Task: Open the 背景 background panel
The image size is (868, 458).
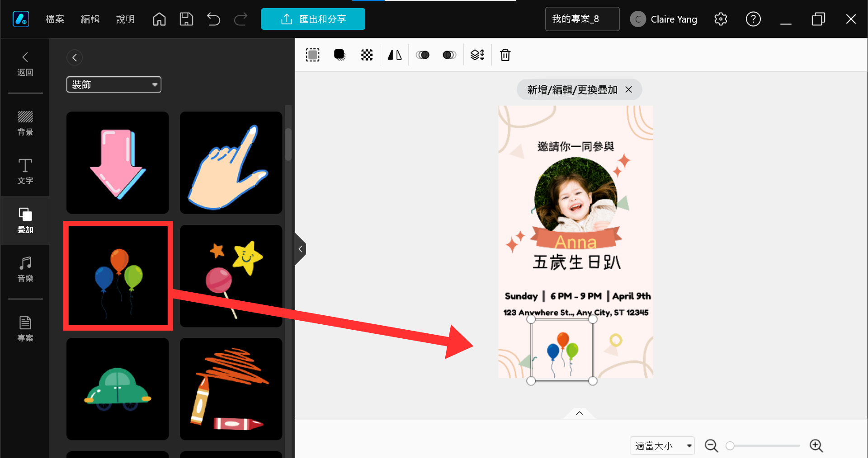Action: point(25,123)
